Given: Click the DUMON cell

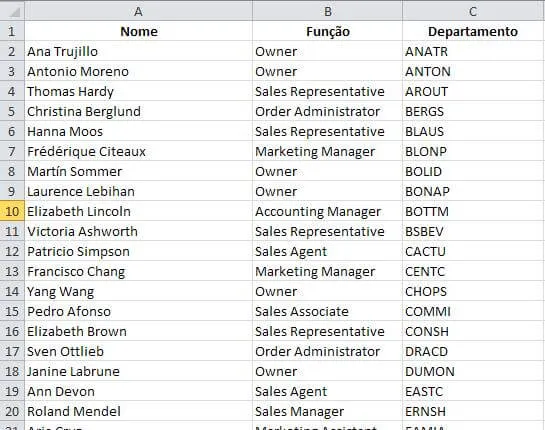Looking at the screenshot, I should coord(473,371).
